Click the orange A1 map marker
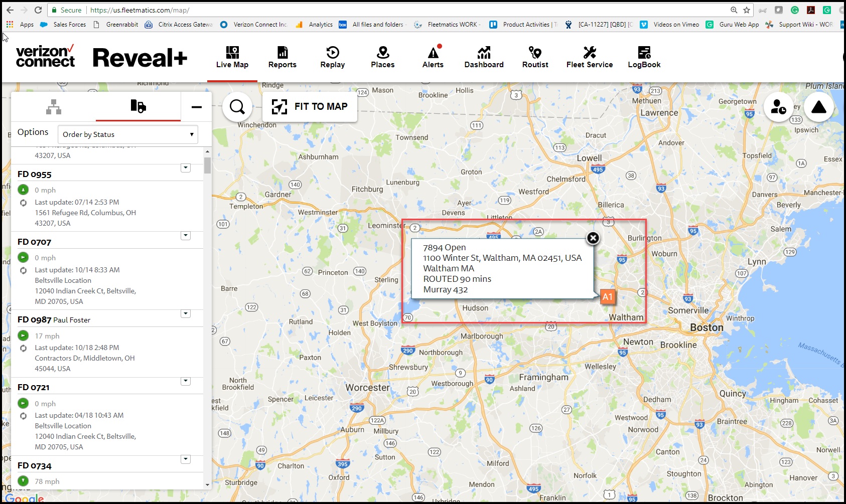The height and width of the screenshot is (504, 846). click(x=607, y=297)
